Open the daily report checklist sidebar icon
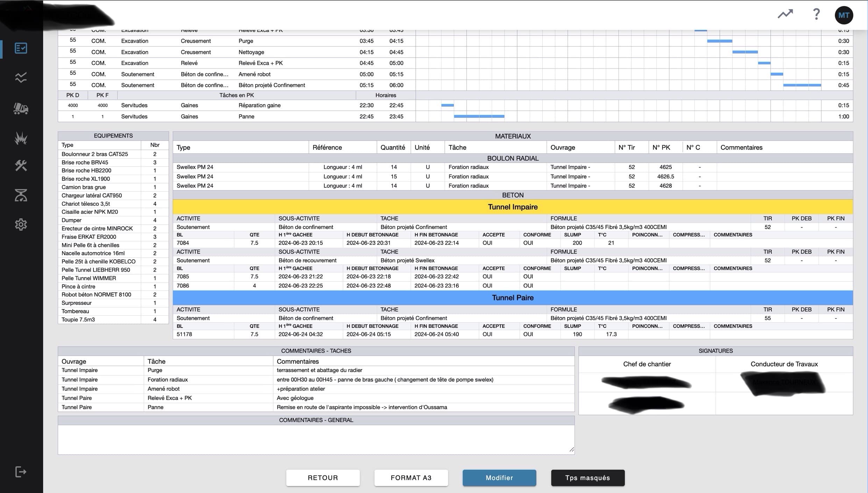 pos(21,48)
